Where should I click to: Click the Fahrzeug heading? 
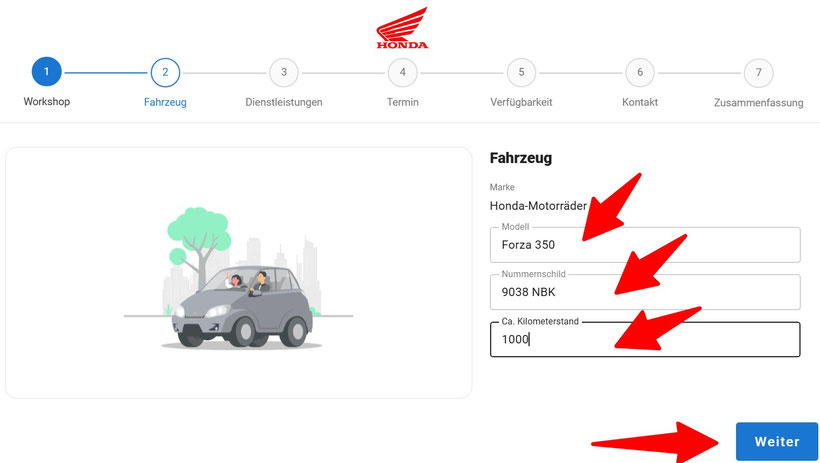pyautogui.click(x=520, y=158)
